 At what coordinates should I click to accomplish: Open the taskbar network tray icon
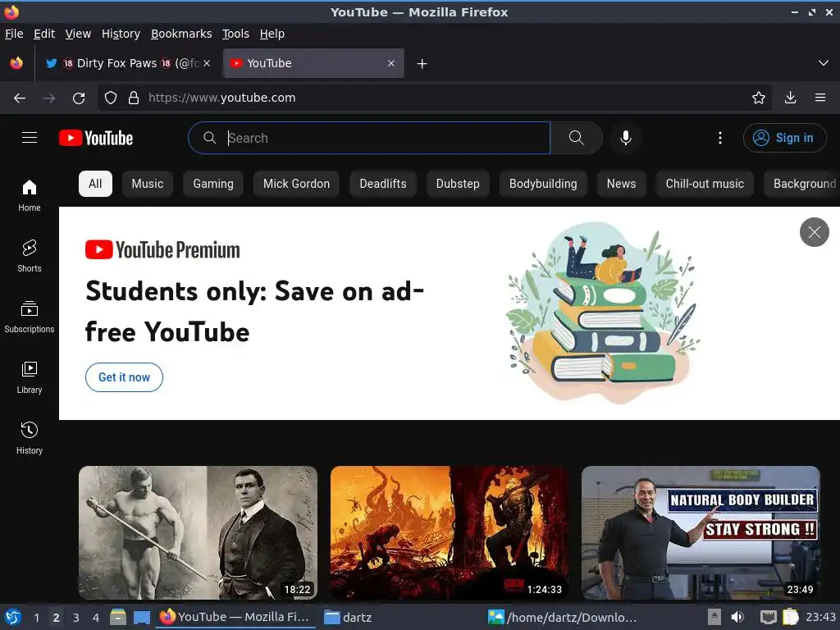point(768,617)
